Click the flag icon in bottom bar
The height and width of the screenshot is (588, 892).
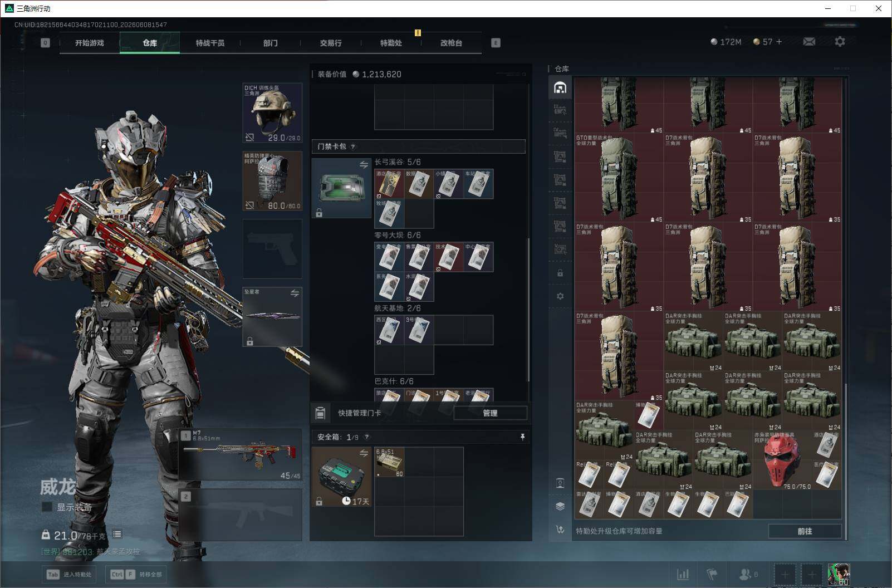[712, 574]
